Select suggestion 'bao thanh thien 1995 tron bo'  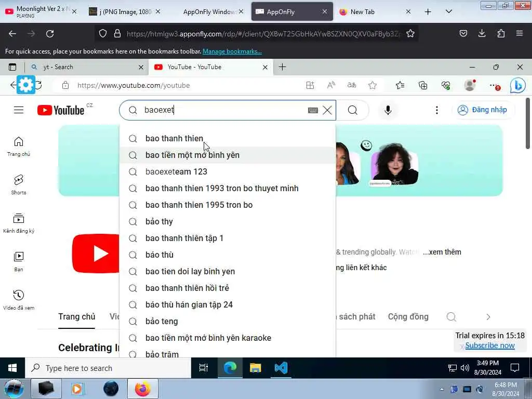pos(228,205)
